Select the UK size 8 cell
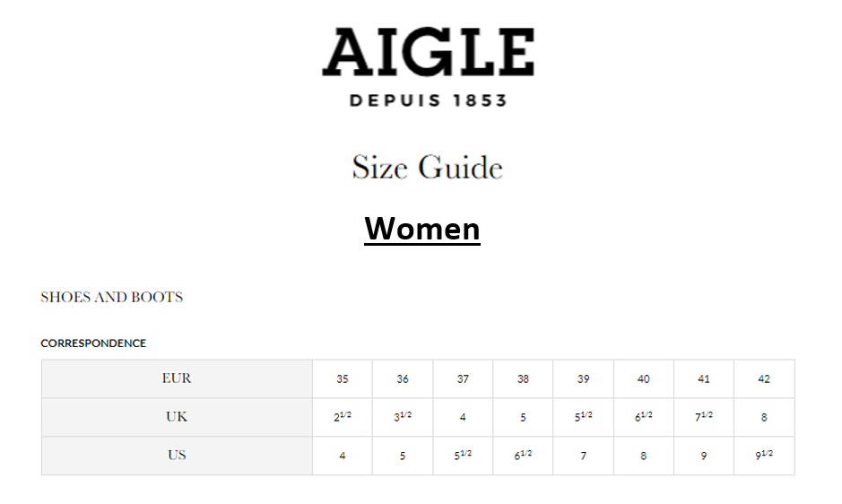Viewport: 842px width, 504px height. click(764, 417)
